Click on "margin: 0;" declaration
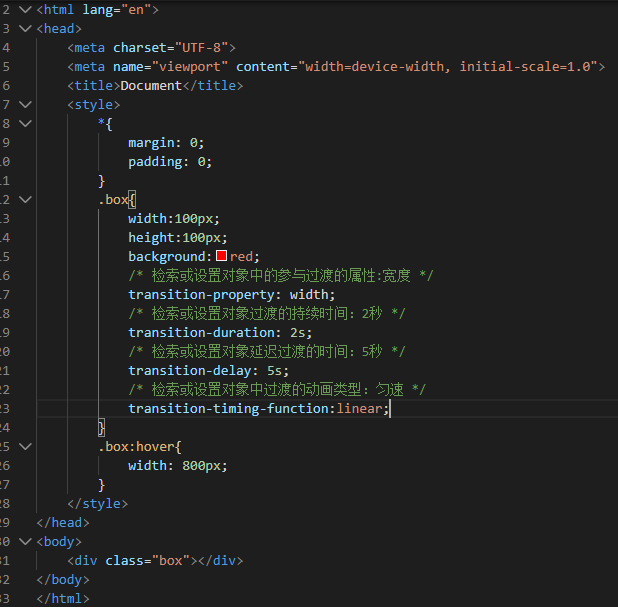The image size is (618, 607). (x=166, y=143)
